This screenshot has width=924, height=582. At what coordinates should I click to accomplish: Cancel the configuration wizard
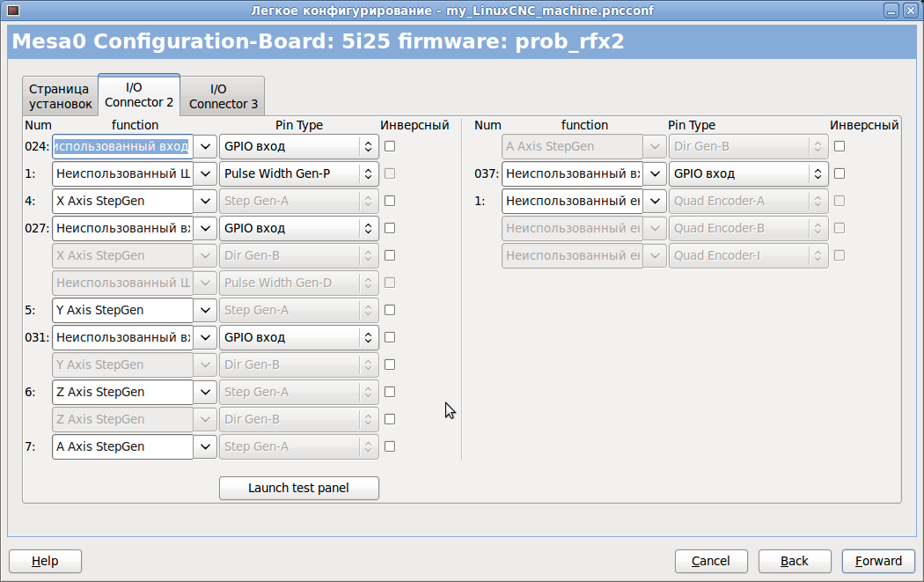tap(711, 561)
